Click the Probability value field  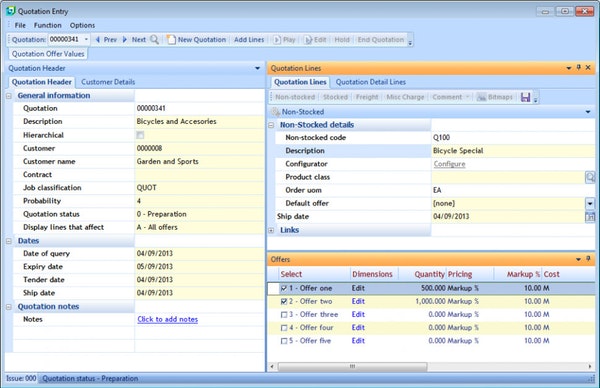point(199,201)
